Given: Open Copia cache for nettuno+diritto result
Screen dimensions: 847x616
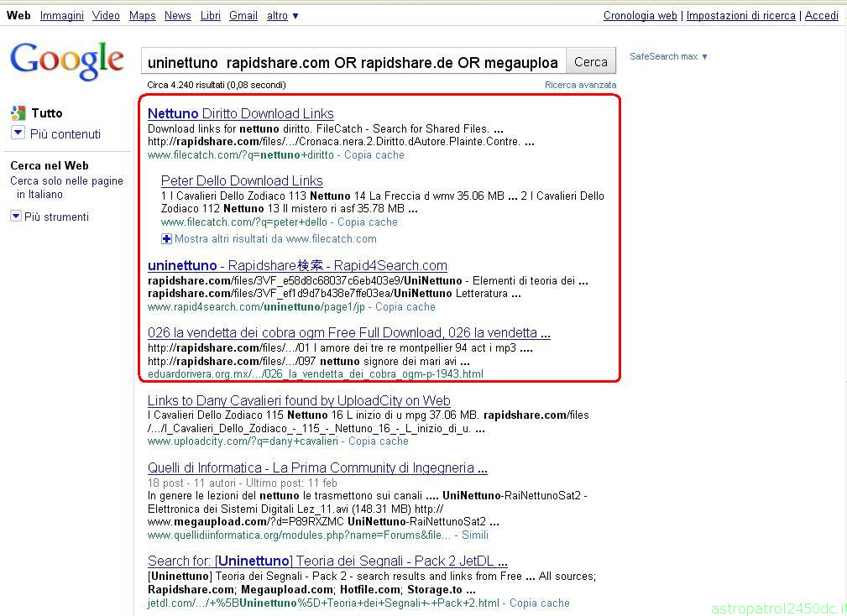Looking at the screenshot, I should pos(374,155).
